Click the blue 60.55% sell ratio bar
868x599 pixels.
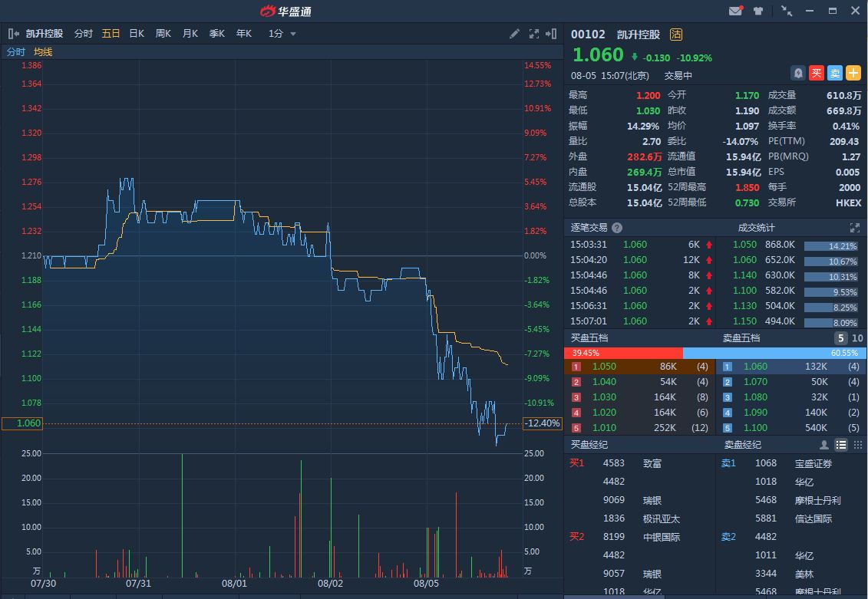pos(774,353)
